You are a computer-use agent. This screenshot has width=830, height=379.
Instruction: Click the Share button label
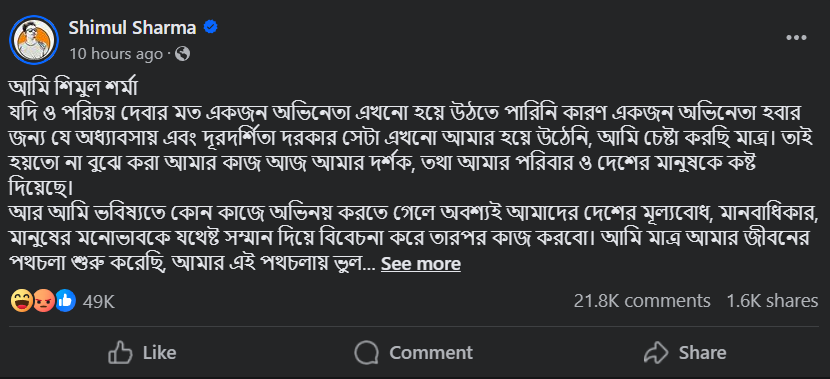pos(702,353)
